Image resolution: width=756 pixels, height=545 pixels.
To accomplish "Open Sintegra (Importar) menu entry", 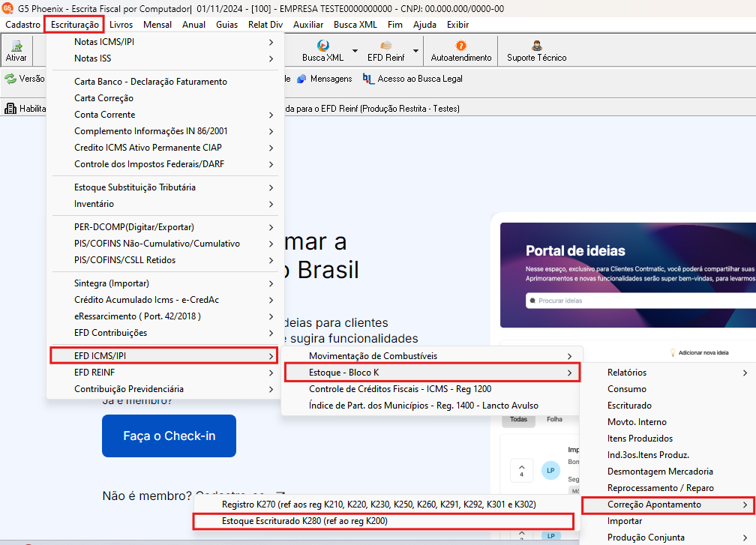I will pyautogui.click(x=164, y=283).
